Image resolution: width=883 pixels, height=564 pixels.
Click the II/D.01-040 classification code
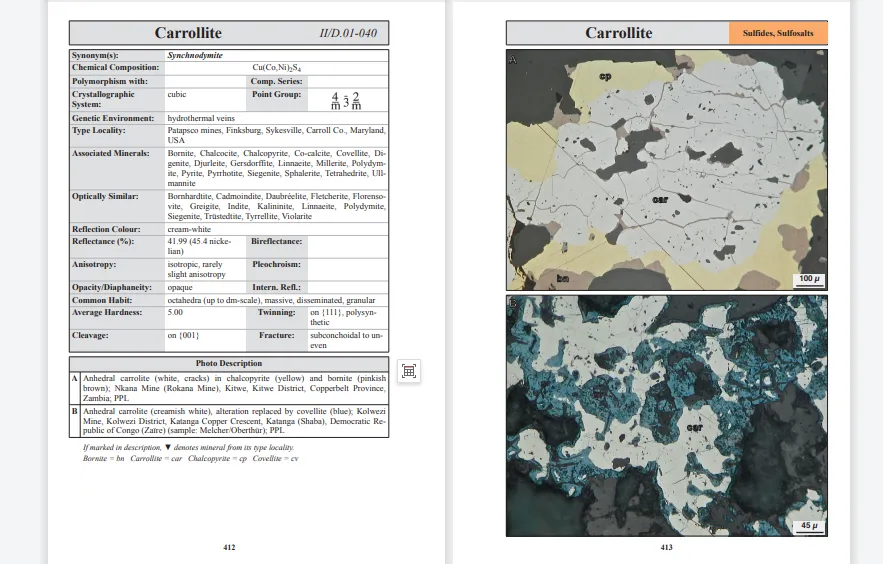[348, 34]
